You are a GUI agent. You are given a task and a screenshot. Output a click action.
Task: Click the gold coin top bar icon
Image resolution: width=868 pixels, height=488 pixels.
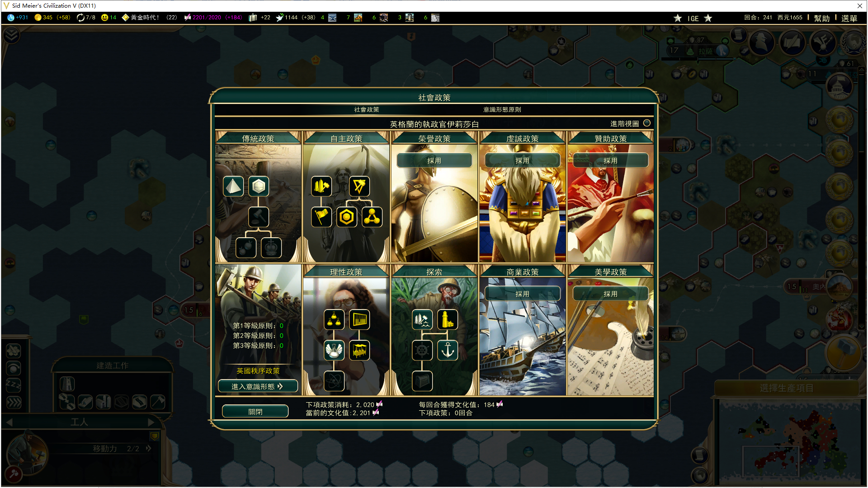coord(38,18)
